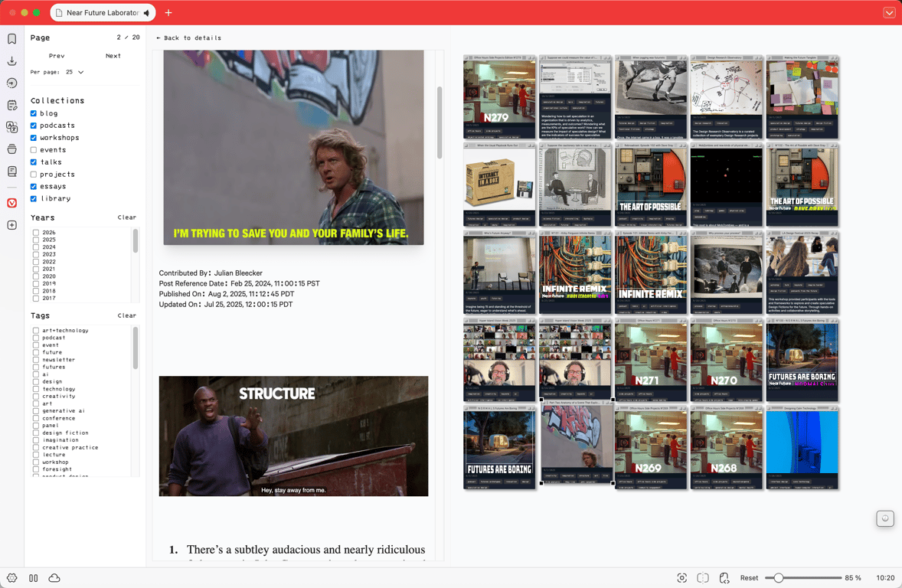
Task: Open the Reading List panel
Action: [11, 171]
